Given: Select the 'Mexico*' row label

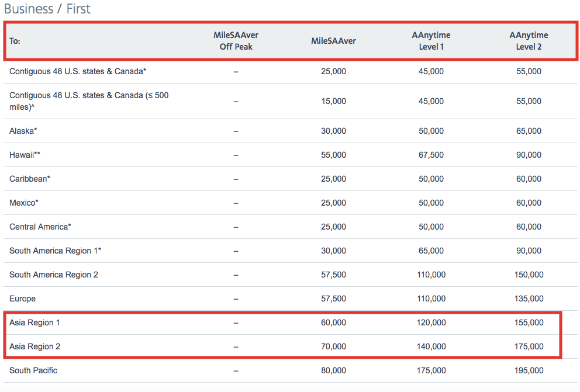Looking at the screenshot, I should tap(23, 203).
